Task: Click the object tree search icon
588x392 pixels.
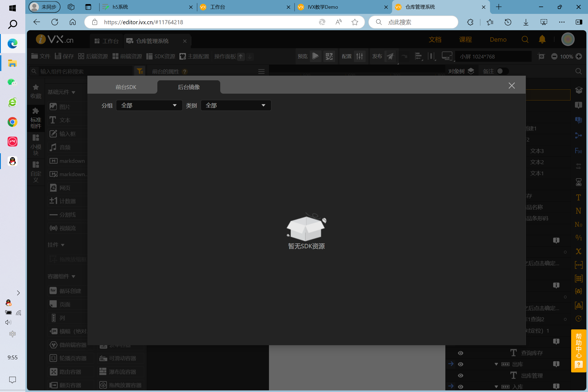Action: point(579,71)
